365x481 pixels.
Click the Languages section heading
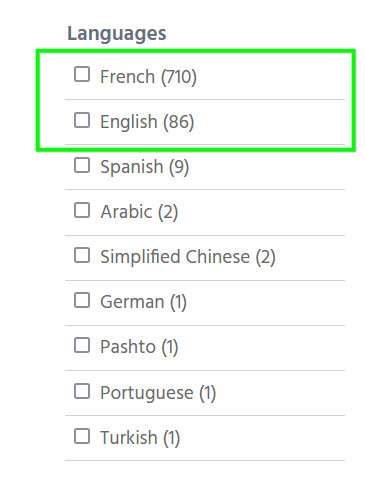click(117, 34)
